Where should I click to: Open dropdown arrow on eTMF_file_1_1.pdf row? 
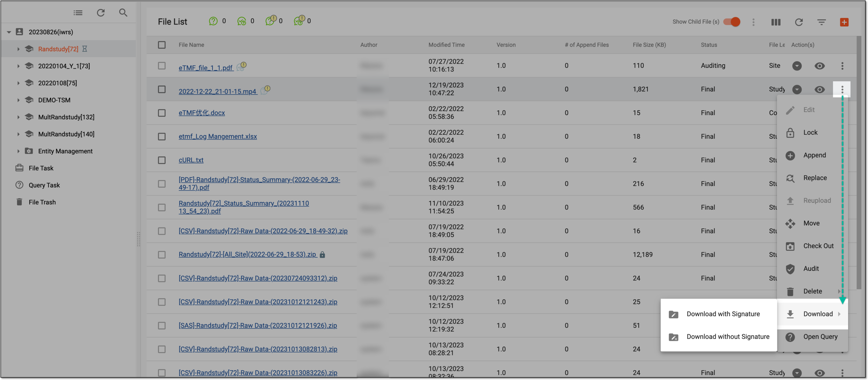pos(797,66)
